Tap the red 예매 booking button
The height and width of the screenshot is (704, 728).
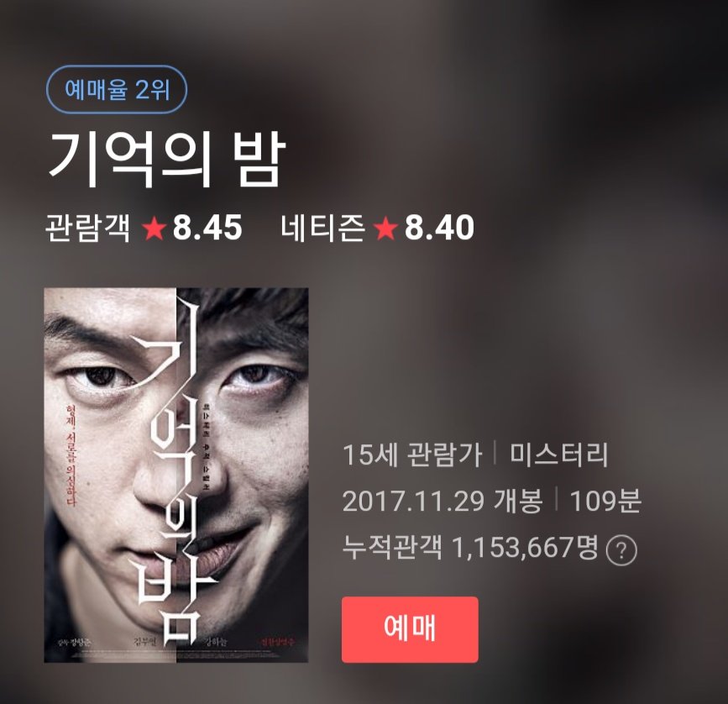(410, 629)
